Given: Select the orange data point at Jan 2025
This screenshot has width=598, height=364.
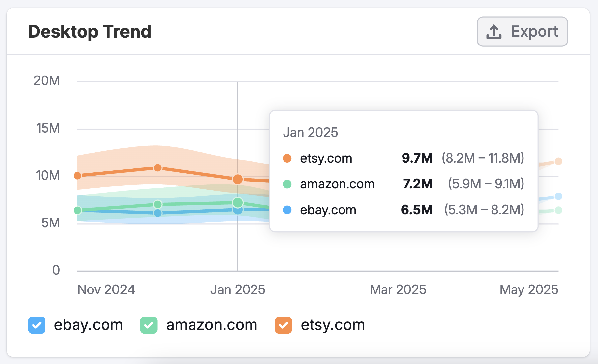Looking at the screenshot, I should [x=238, y=179].
